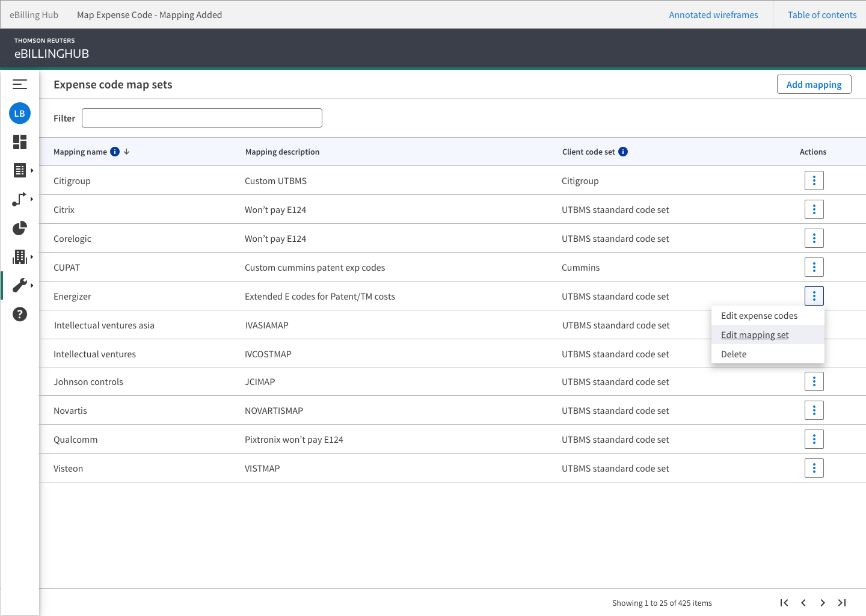The image size is (866, 616).
Task: Go to the next page of results
Action: point(823,603)
